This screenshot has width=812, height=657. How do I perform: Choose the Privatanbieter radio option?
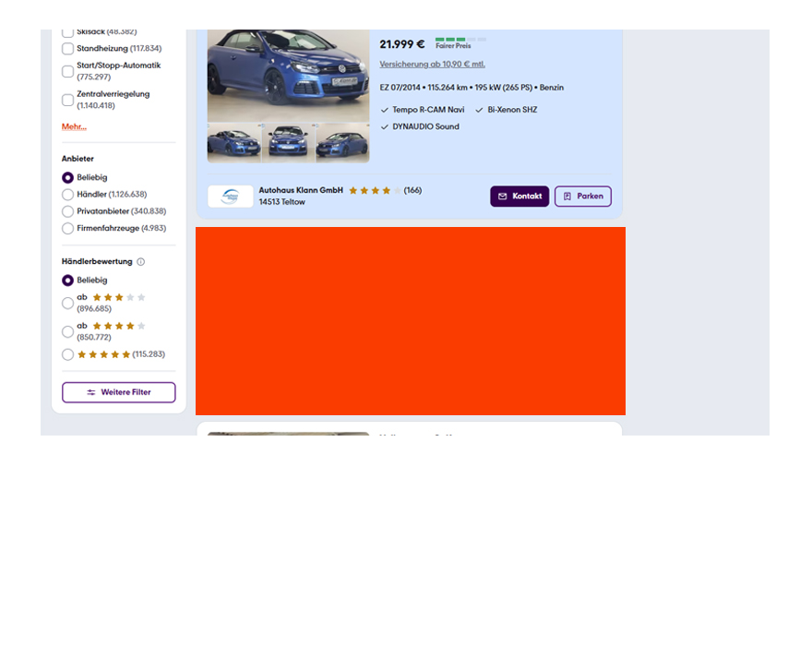pyautogui.click(x=67, y=211)
